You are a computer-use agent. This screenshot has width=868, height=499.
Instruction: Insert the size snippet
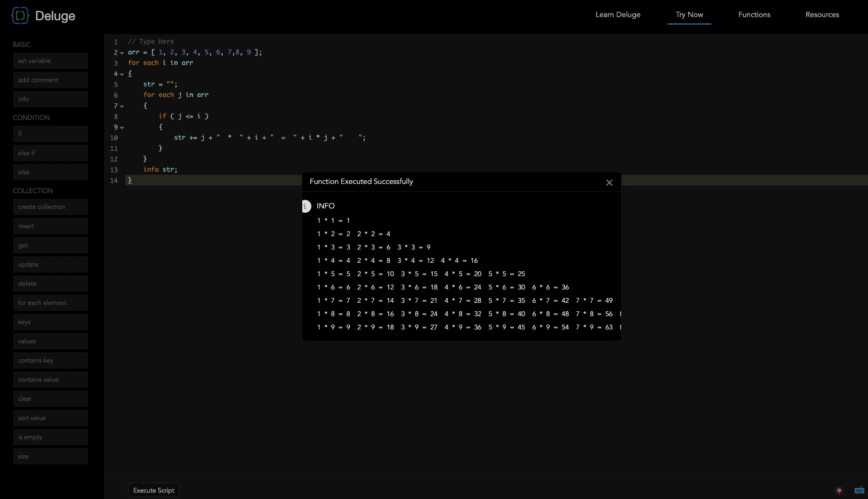pos(51,456)
